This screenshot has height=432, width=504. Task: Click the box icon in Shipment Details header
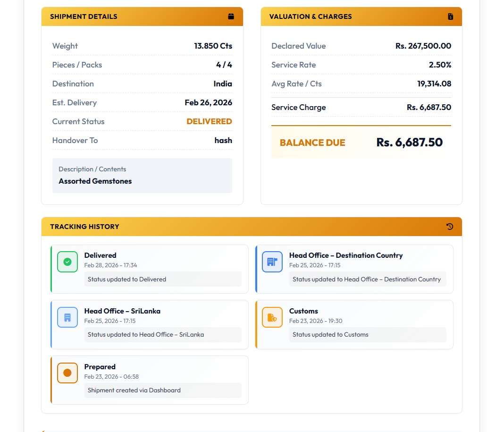point(231,17)
